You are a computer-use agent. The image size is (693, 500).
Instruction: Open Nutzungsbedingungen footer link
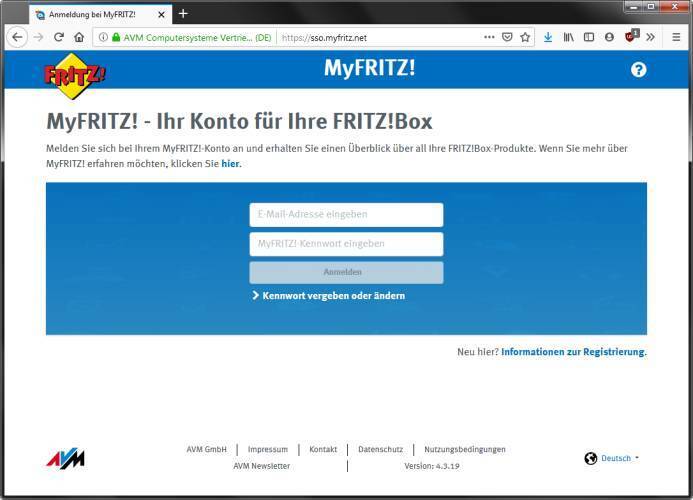point(465,449)
